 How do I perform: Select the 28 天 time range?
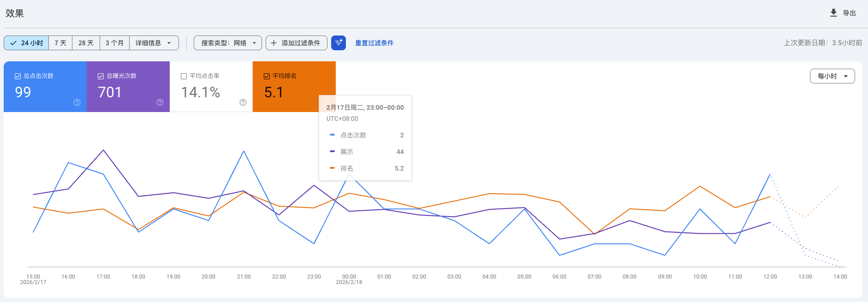[x=86, y=43]
